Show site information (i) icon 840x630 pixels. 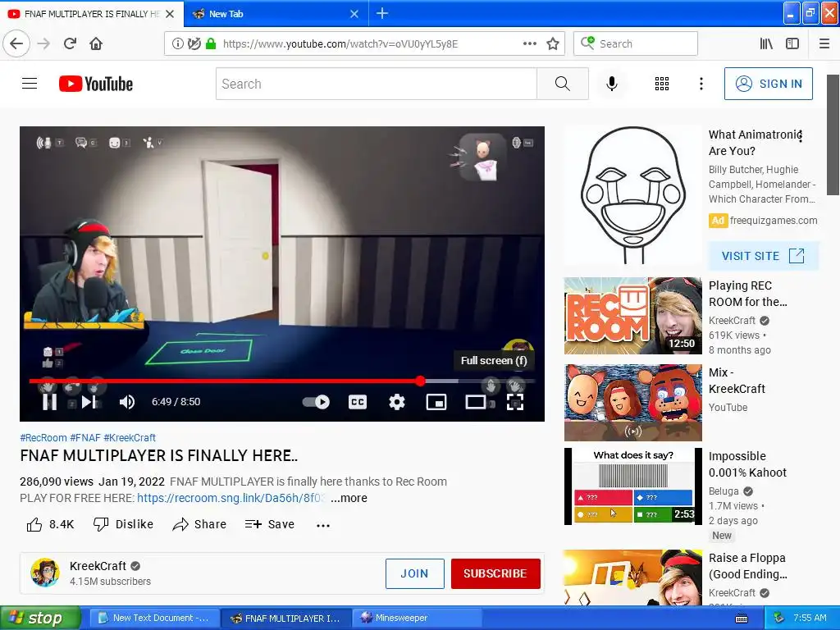pos(177,44)
